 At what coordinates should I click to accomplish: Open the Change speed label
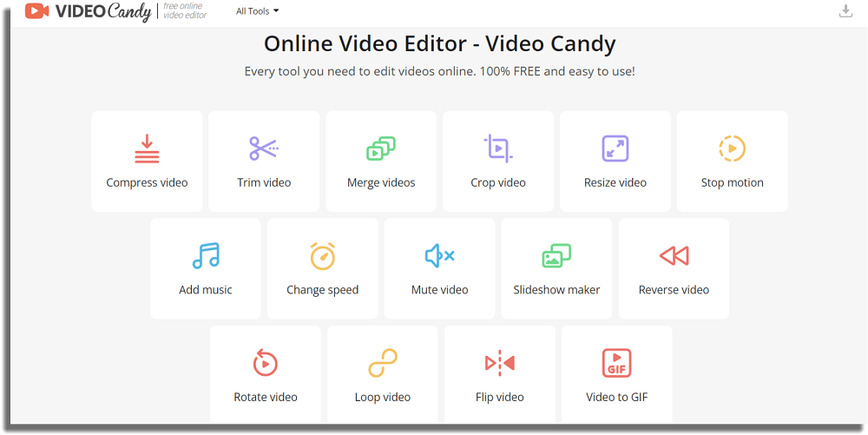pyautogui.click(x=323, y=290)
